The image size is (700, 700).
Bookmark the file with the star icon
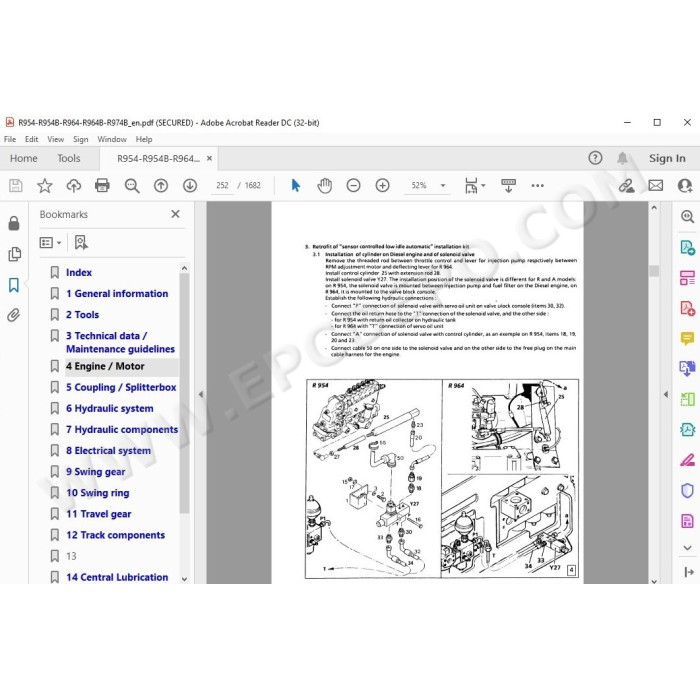pyautogui.click(x=45, y=185)
